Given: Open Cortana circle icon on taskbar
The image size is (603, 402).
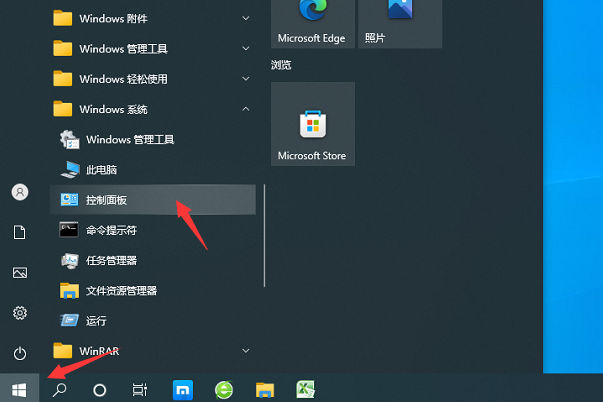Looking at the screenshot, I should (x=100, y=390).
